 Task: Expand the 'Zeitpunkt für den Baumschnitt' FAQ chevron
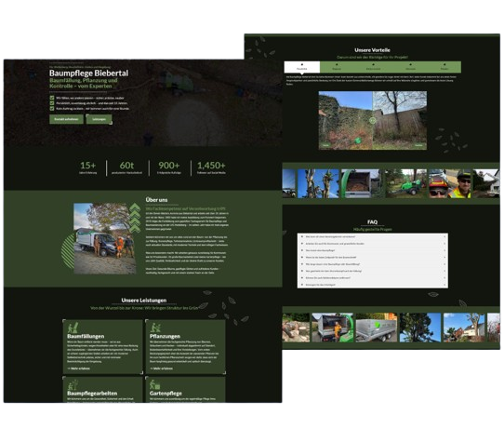pos(444,257)
